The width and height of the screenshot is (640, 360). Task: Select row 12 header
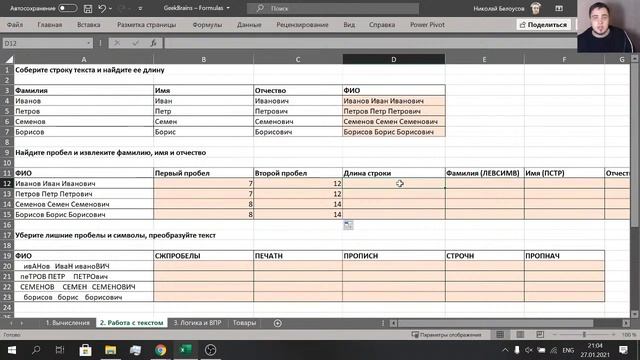(x=7, y=183)
